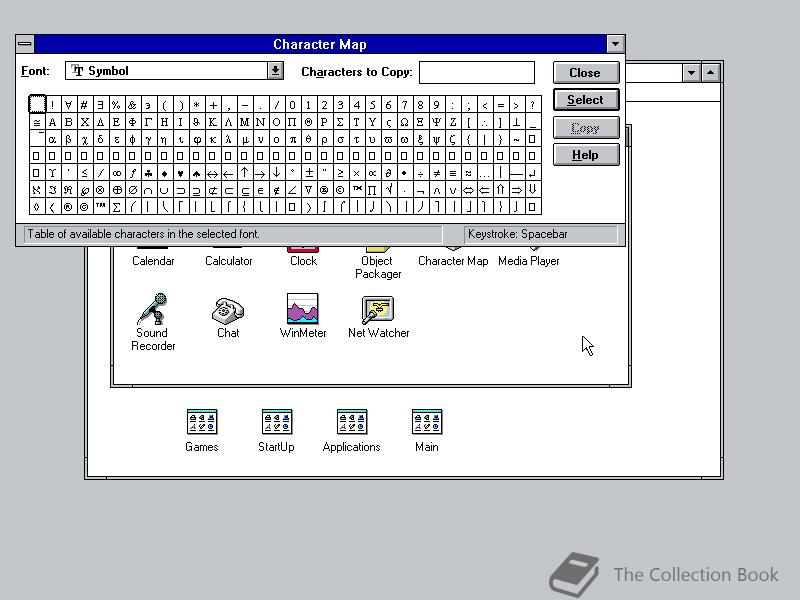Click the Calendar label in Accessories
Screen dimensions: 800x600
pos(153,261)
